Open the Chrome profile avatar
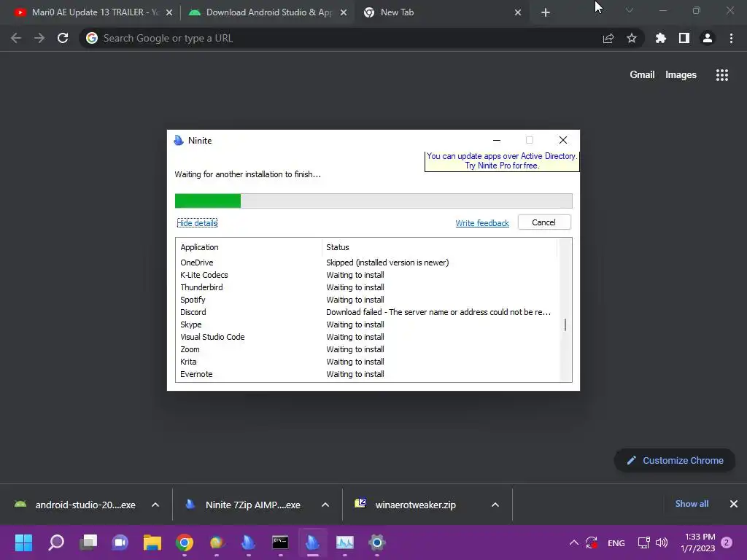 [708, 38]
